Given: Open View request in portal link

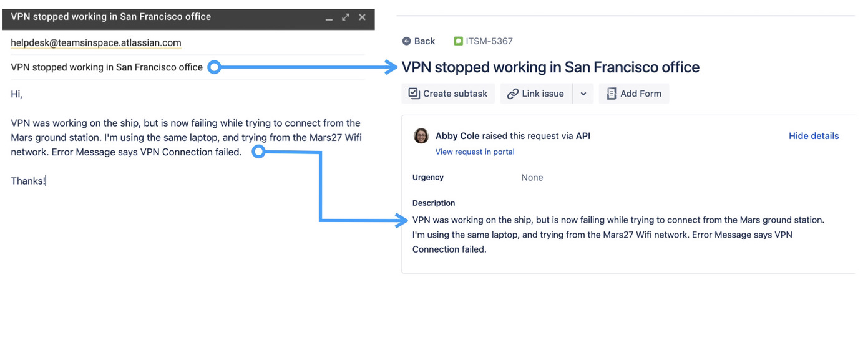Looking at the screenshot, I should click(475, 152).
